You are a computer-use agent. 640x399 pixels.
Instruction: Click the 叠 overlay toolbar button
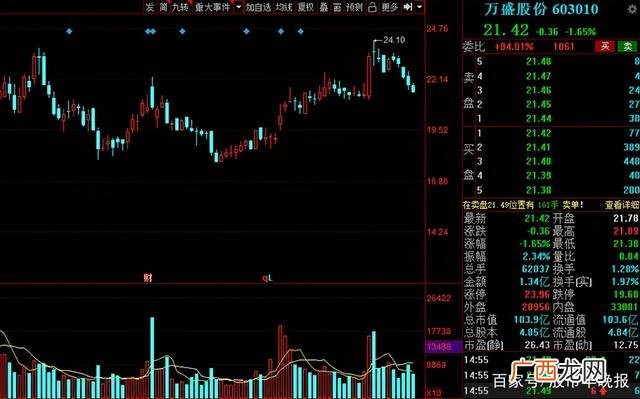pos(324,7)
